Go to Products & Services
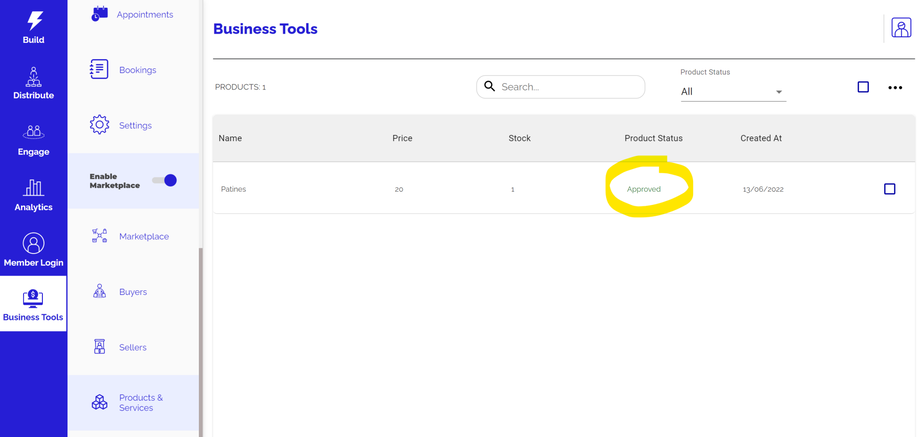The width and height of the screenshot is (920, 437). click(140, 402)
